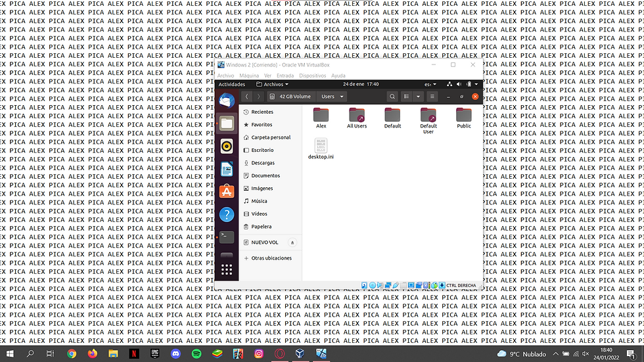Open view options dropdown arrow in Files
Screen dimensions: 644x362
pyautogui.click(x=418, y=97)
